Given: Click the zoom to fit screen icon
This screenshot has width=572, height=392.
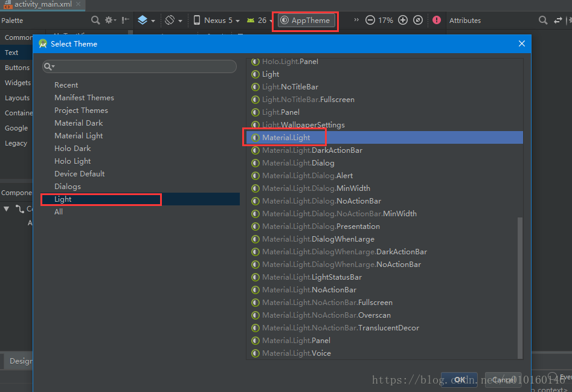Looking at the screenshot, I should pyautogui.click(x=418, y=20).
